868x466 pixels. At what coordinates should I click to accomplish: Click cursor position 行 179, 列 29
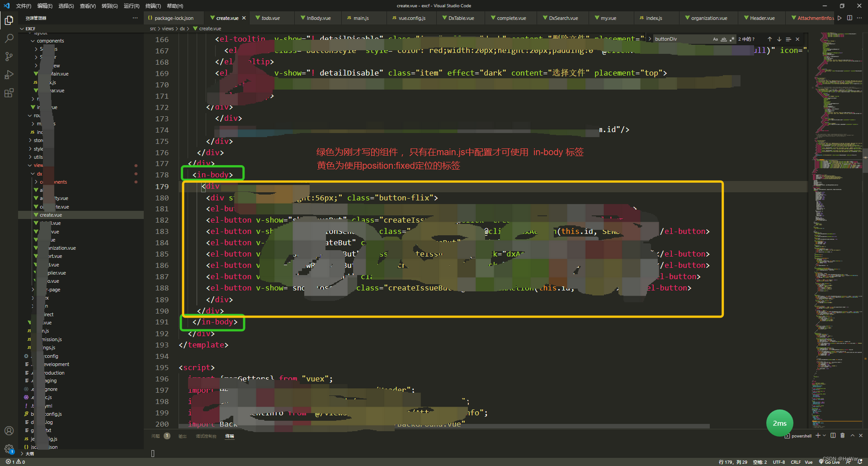point(733,462)
